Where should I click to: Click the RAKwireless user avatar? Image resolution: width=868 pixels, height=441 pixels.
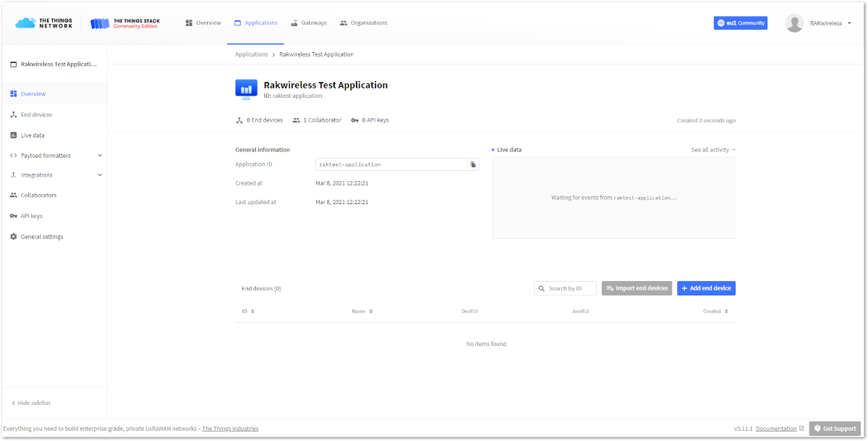click(794, 23)
